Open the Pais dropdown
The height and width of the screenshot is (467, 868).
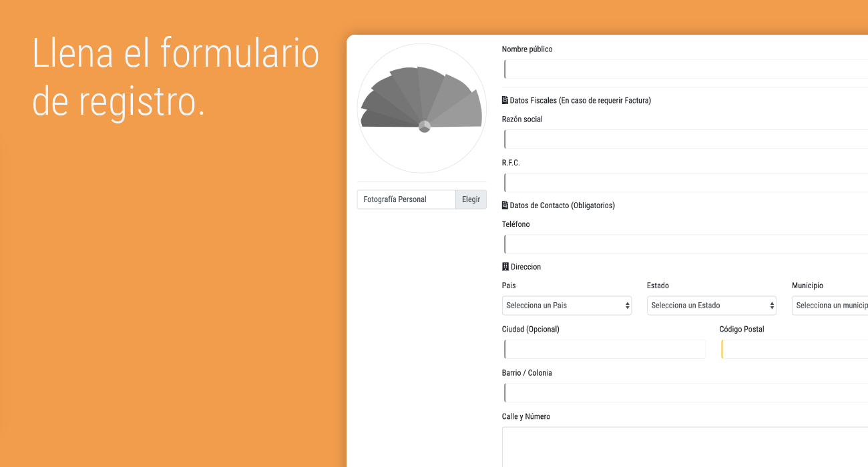point(567,306)
